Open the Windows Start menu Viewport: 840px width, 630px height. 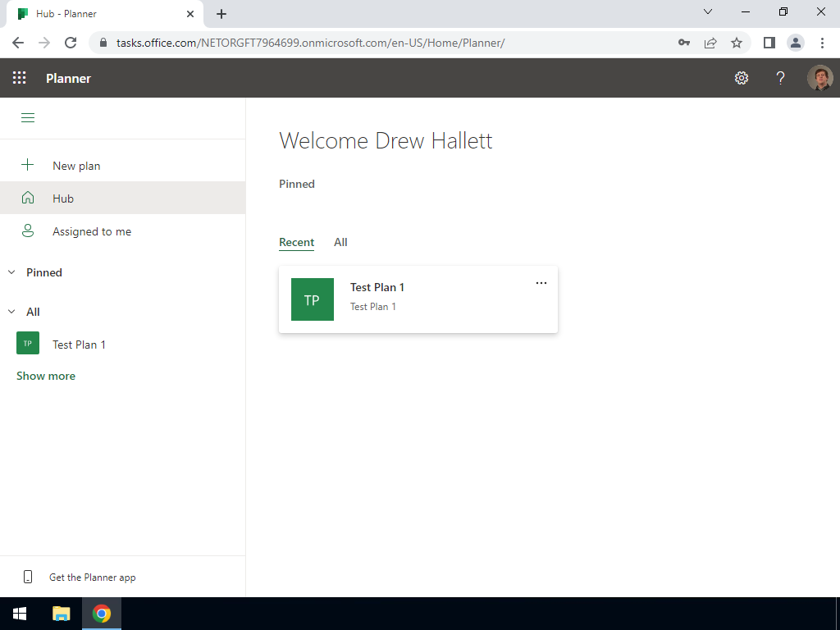point(20,614)
